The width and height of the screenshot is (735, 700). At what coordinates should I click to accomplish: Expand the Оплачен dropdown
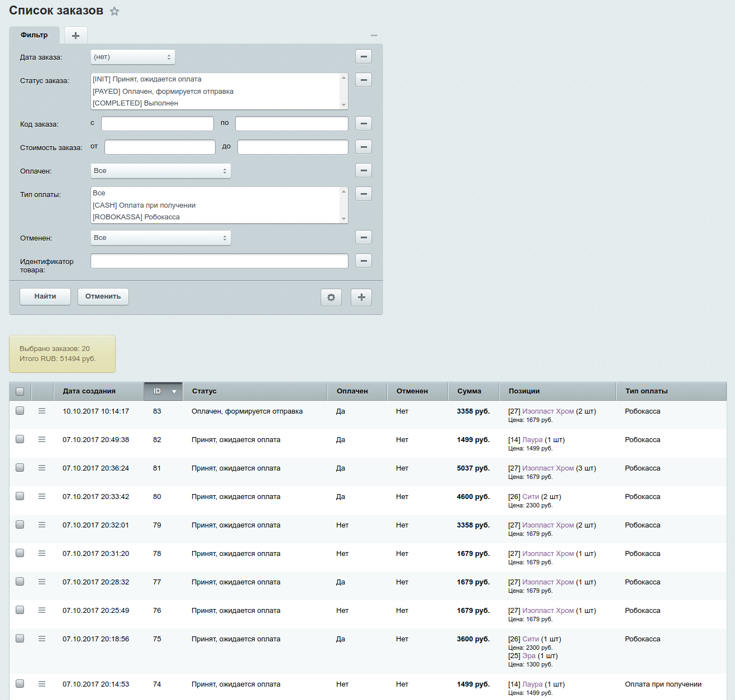[x=161, y=171]
